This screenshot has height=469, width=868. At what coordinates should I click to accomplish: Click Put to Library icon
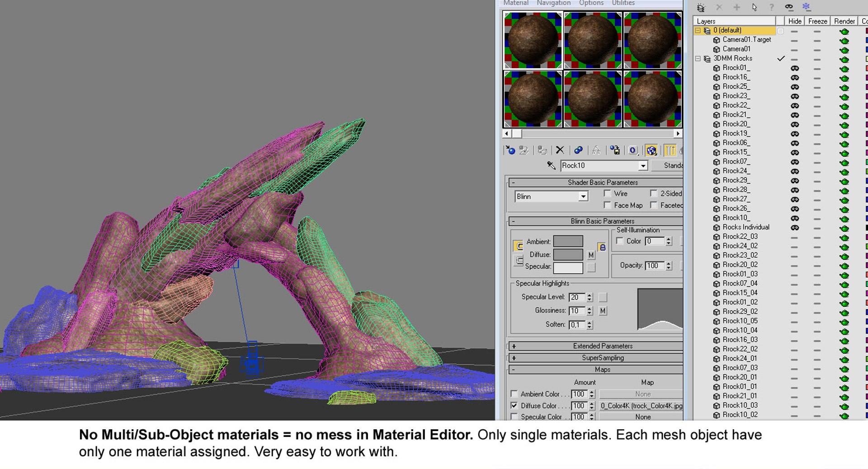(615, 150)
